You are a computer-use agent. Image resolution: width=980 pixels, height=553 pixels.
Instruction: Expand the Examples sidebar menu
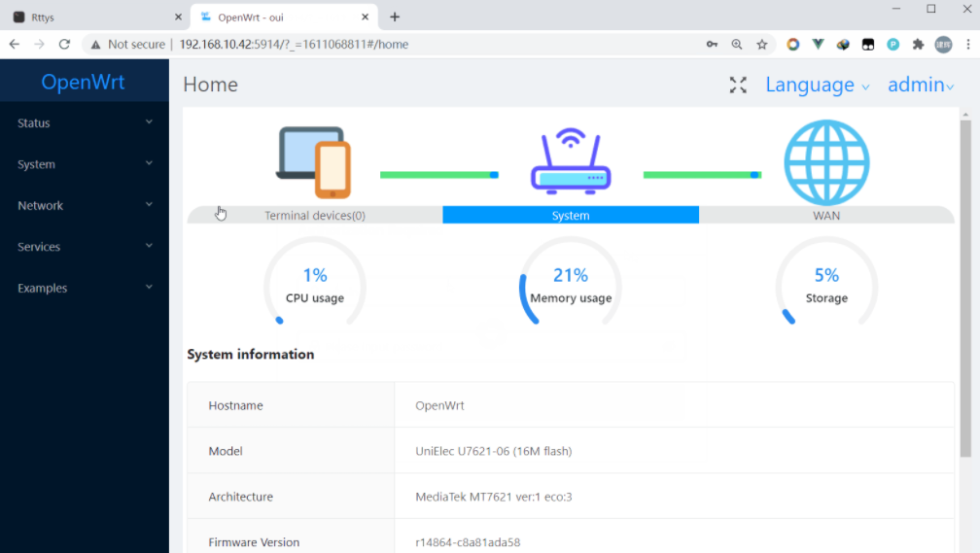click(x=85, y=288)
